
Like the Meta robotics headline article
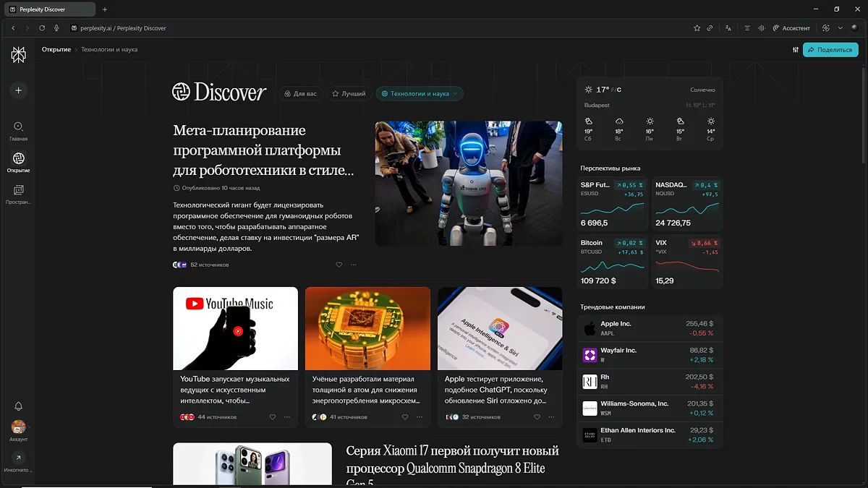(339, 265)
